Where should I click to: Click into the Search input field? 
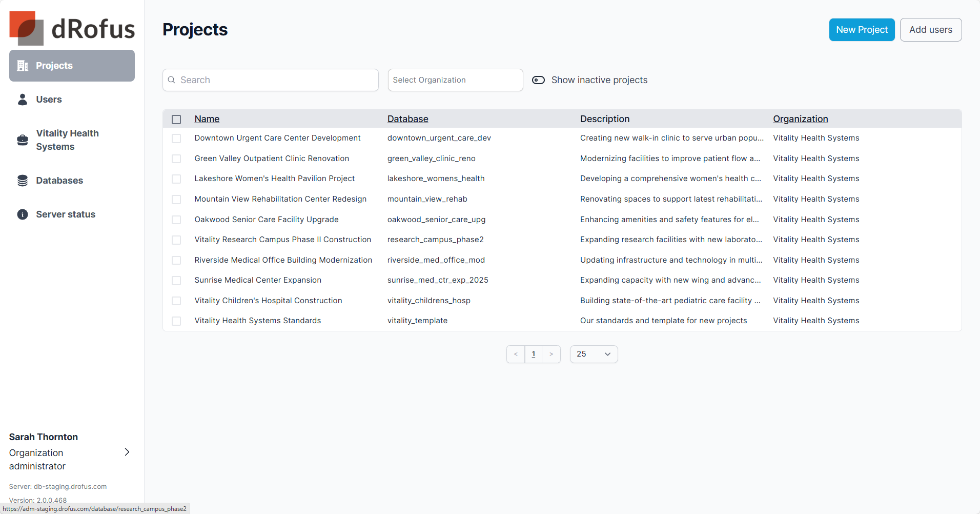tap(277, 80)
